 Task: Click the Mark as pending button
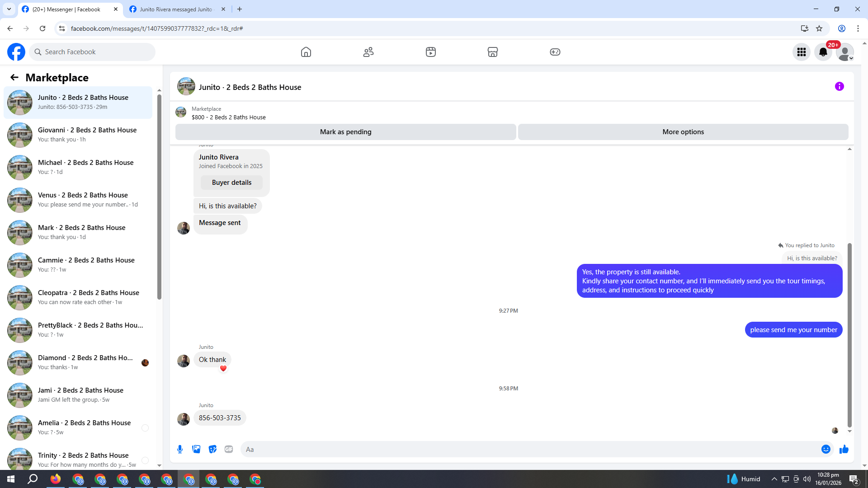345,132
